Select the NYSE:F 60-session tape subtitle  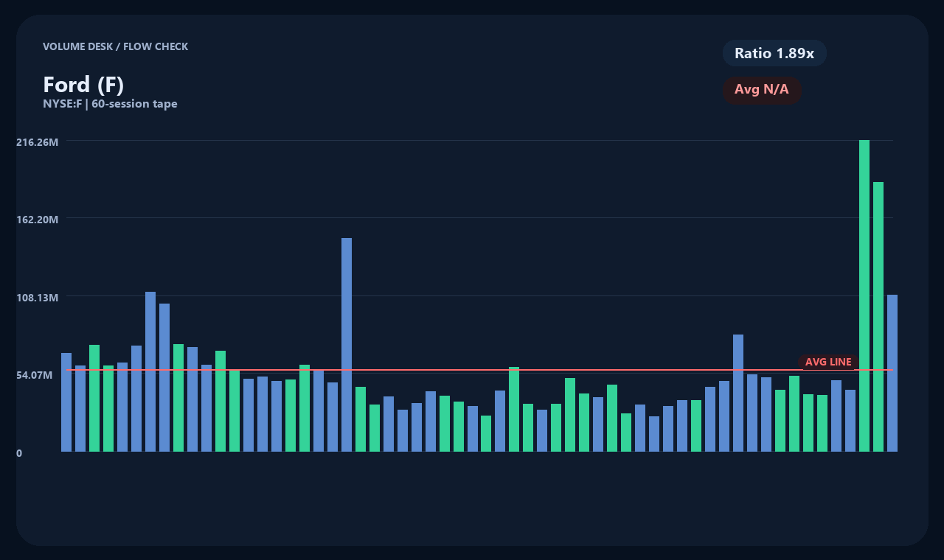pos(110,104)
